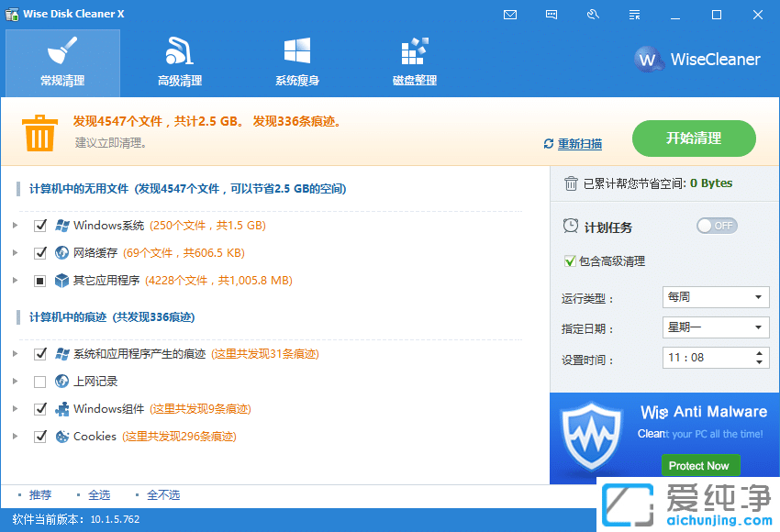The width and height of the screenshot is (780, 532).
Task: Click the 0 Bytes saved space value
Action: (711, 183)
